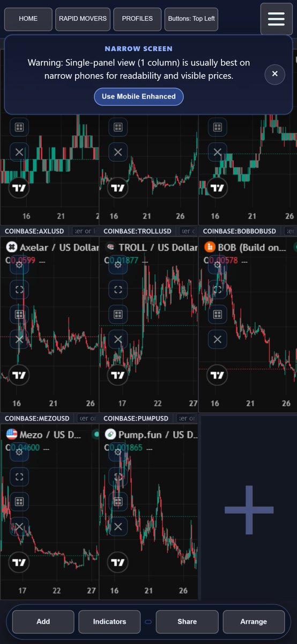Open the hamburger menu
Viewport: 297px width, 644px height.
[276, 19]
